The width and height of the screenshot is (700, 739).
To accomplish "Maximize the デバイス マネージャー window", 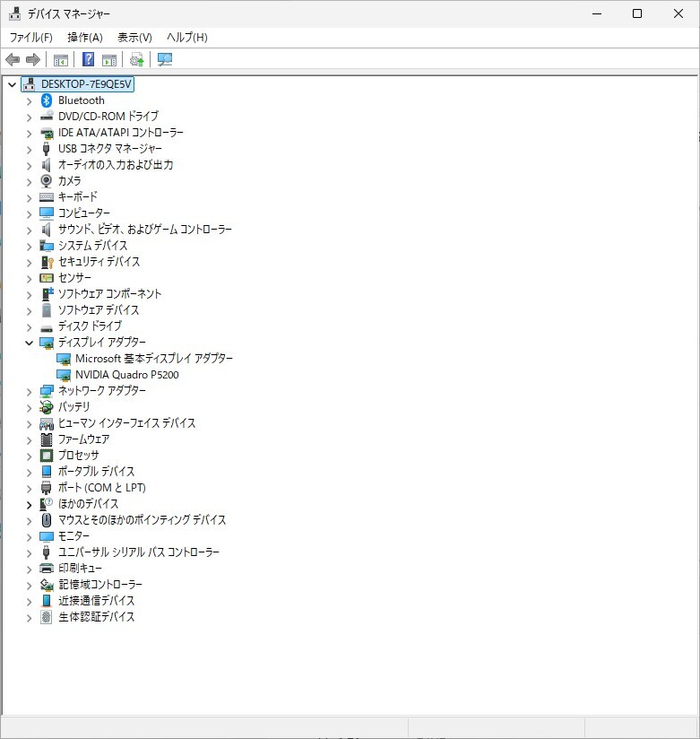I will pos(637,13).
